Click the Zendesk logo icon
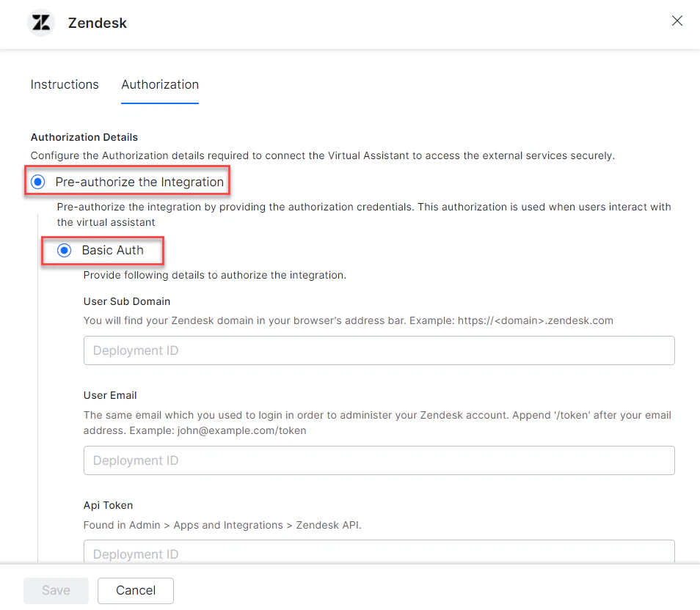This screenshot has height=610, width=700. pos(40,23)
